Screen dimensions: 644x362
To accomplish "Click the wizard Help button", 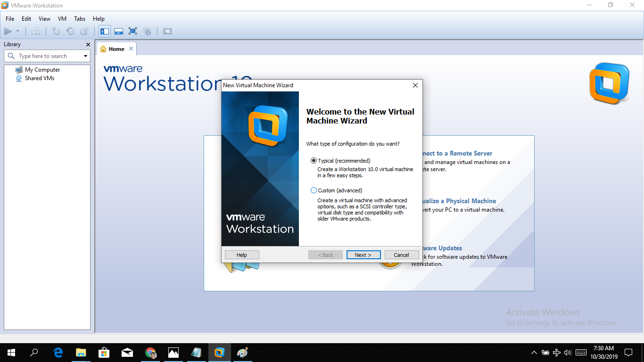I will [x=242, y=255].
